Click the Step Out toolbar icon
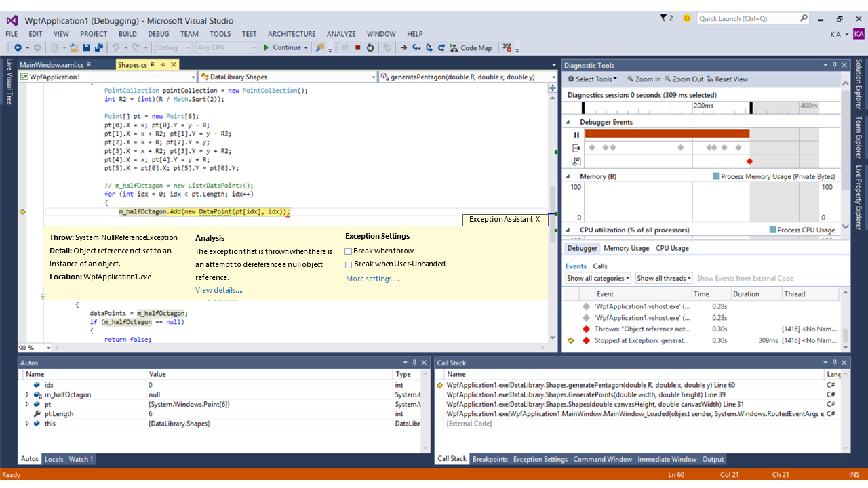This screenshot has height=488, width=868. [441, 47]
